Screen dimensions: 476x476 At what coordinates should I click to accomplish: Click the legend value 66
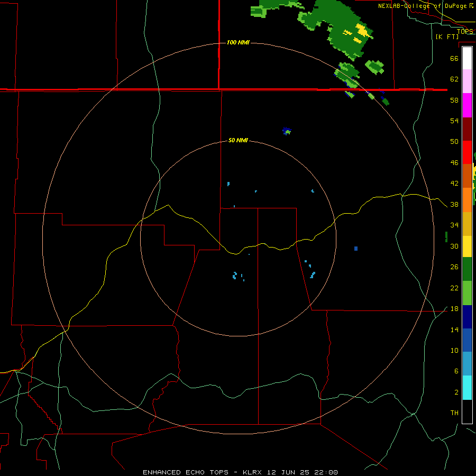click(x=454, y=58)
